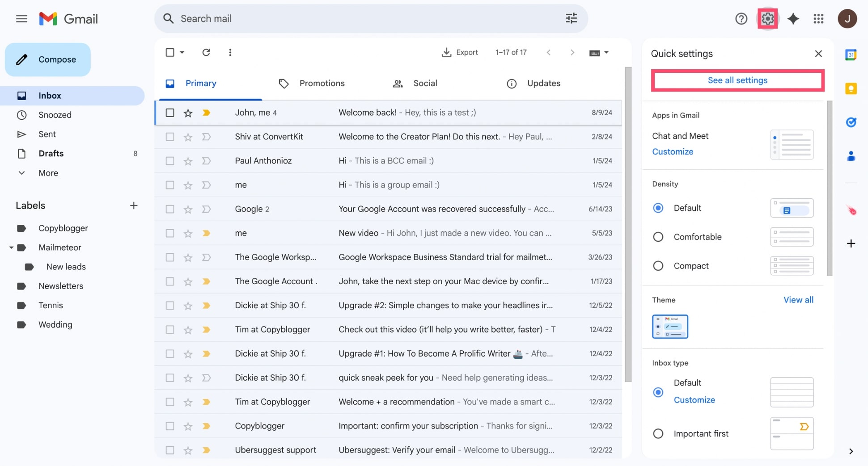Screen dimensions: 868x466
Task: Create a new label with plus icon
Action: 134,206
